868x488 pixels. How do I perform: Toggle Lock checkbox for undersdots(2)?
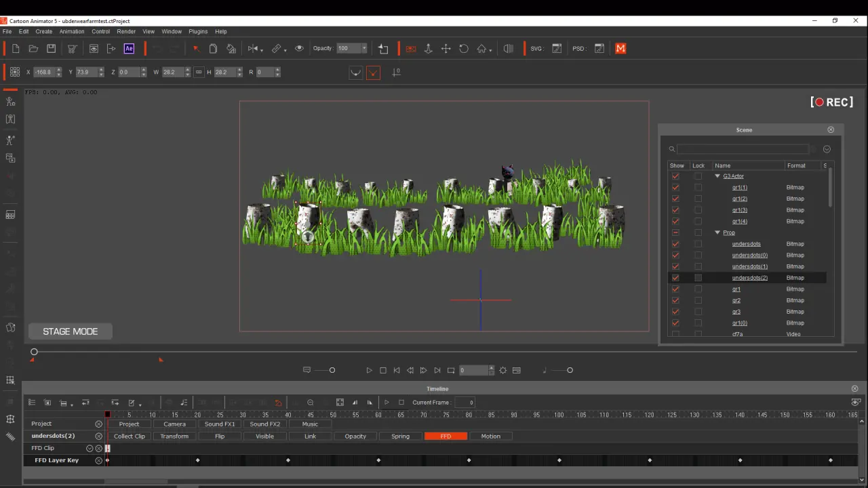point(698,278)
